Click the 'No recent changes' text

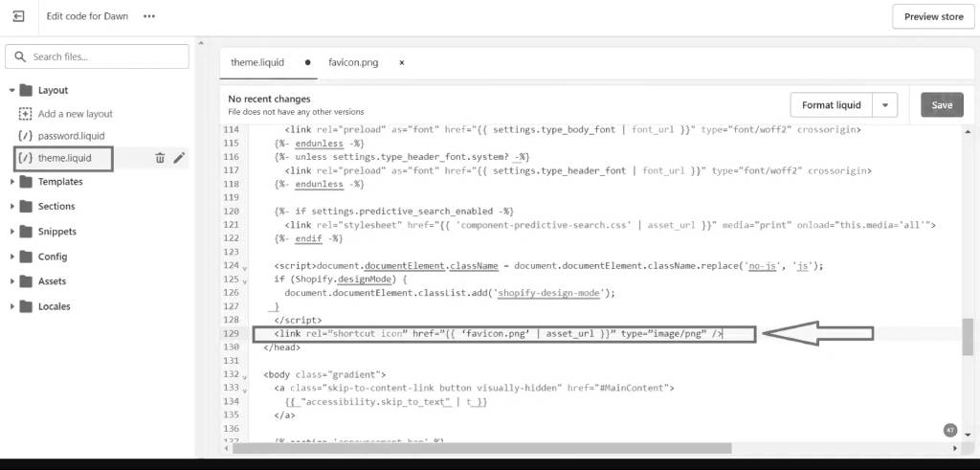click(x=269, y=99)
